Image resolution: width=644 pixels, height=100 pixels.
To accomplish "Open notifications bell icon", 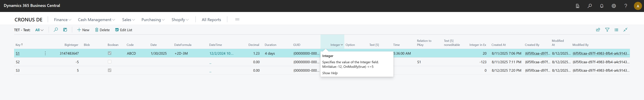I will pyautogui.click(x=602, y=6).
